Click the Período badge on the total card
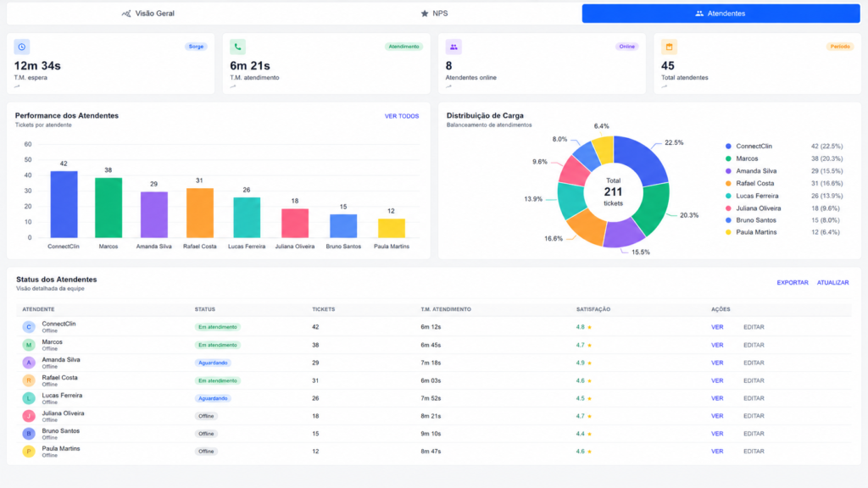The image size is (868, 488). click(x=840, y=47)
